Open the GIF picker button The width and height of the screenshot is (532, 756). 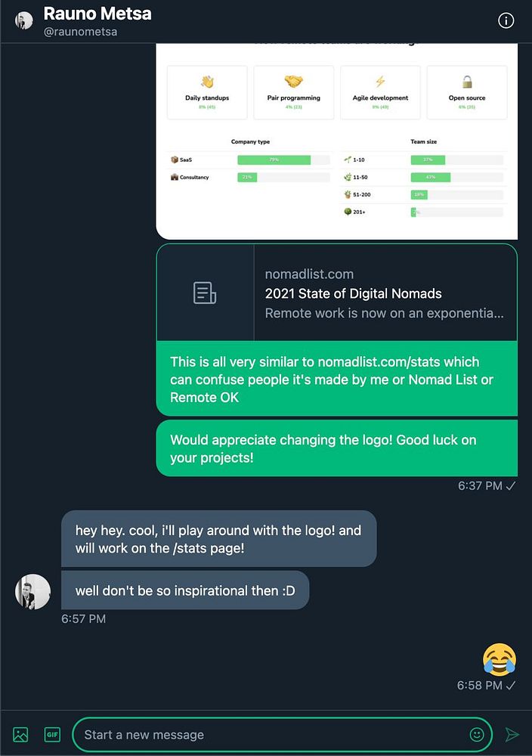[x=52, y=734]
